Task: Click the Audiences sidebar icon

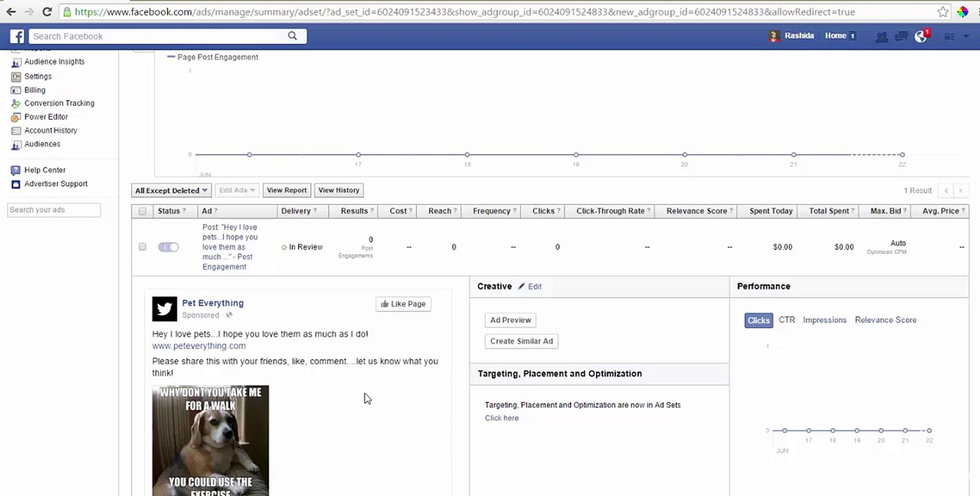Action: [16, 145]
